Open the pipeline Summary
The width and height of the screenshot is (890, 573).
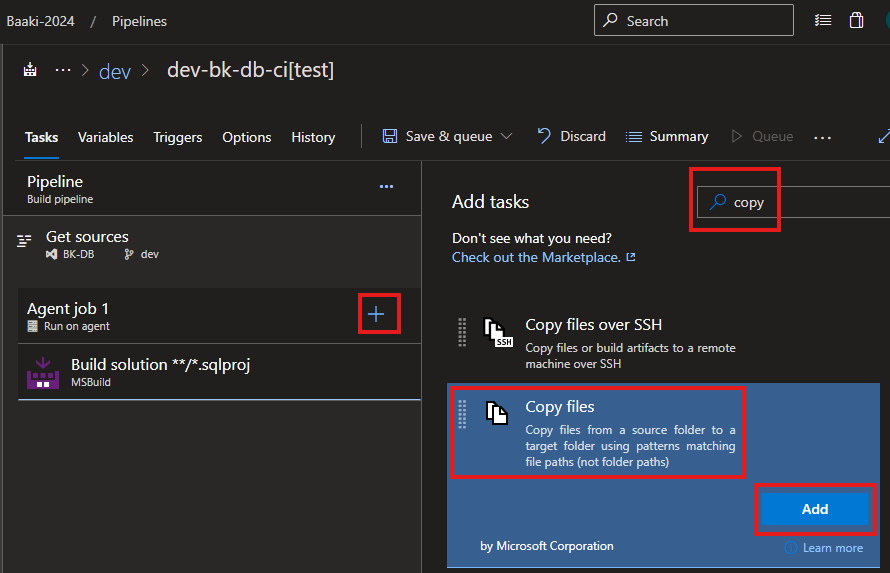(x=667, y=137)
